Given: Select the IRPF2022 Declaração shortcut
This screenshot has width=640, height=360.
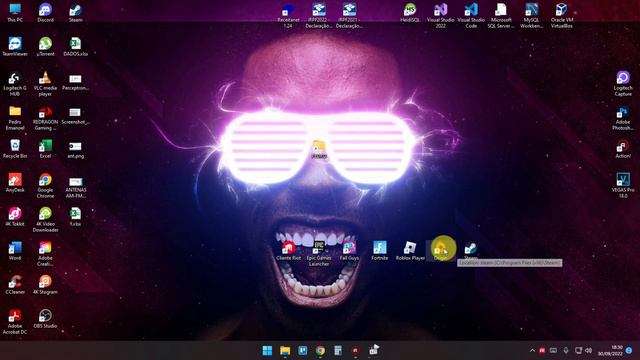Looking at the screenshot, I should 319,15.
